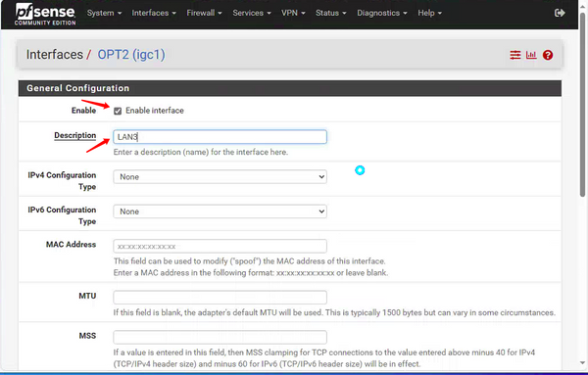Viewport: 588px width, 375px height.
Task: Toggle the Enable interface checkbox
Action: 118,111
